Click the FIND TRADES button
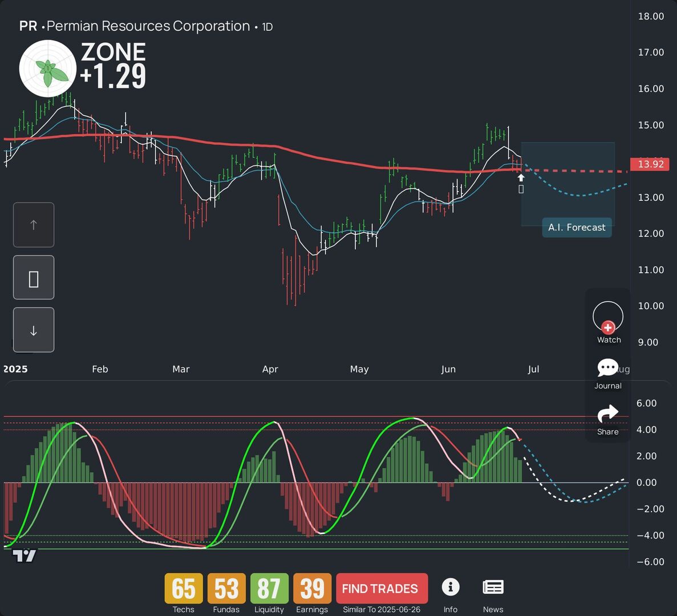Viewport: 677px width, 616px height. point(382,589)
